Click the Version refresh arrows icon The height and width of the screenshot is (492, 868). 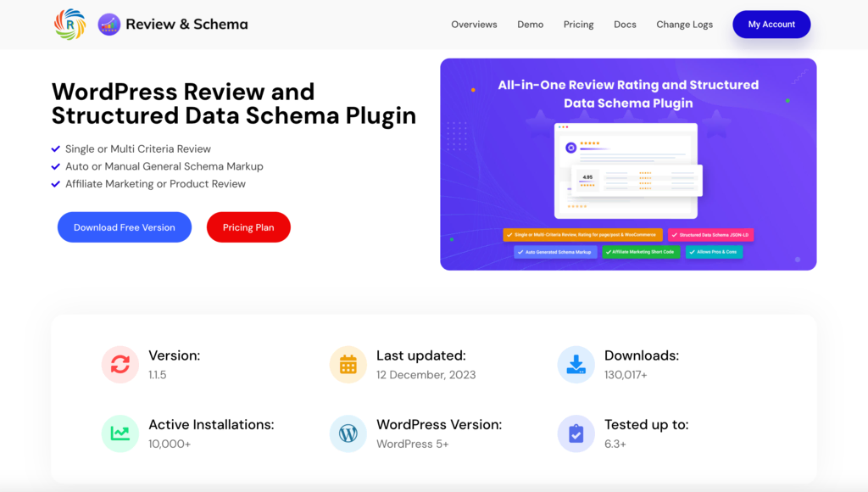[x=120, y=365]
